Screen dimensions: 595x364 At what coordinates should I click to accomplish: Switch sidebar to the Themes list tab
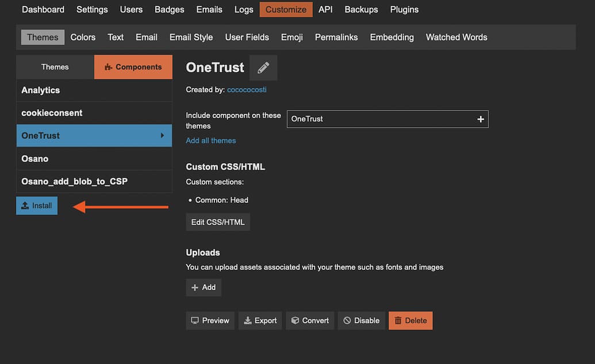pyautogui.click(x=55, y=67)
